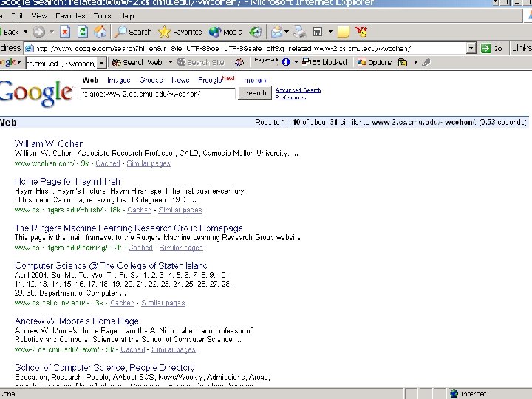
Task: Click the Back navigation button
Action: [10, 32]
